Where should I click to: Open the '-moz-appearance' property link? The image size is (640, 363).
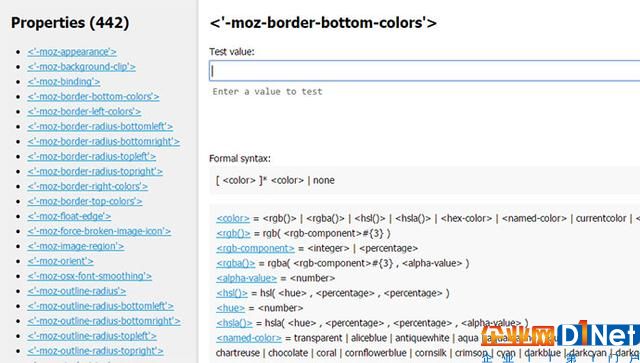click(72, 52)
